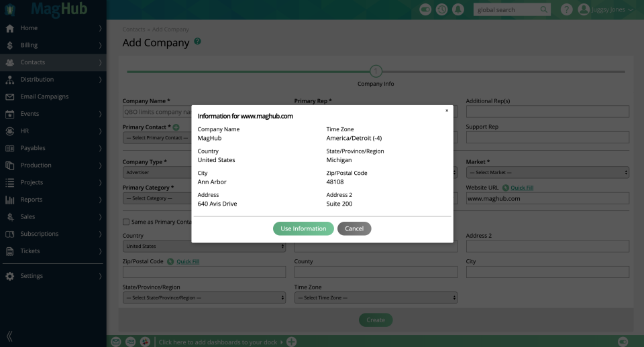Add a new primary contact plus icon

(176, 127)
